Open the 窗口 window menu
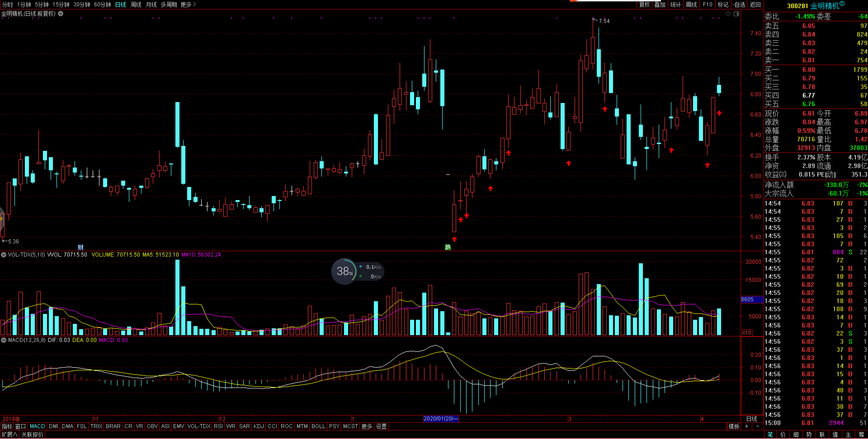The width and height of the screenshot is (868, 439). tap(20, 426)
